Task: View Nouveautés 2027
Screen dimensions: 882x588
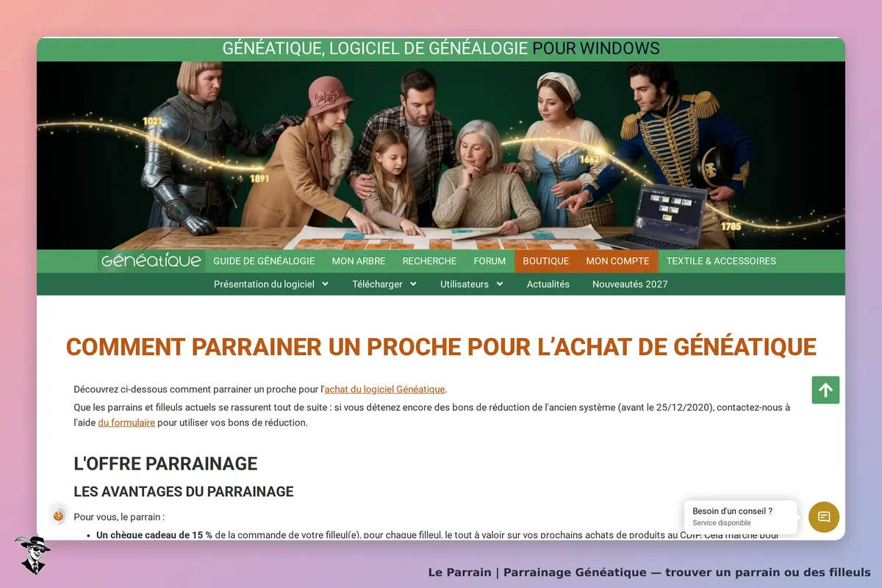Action: tap(630, 284)
